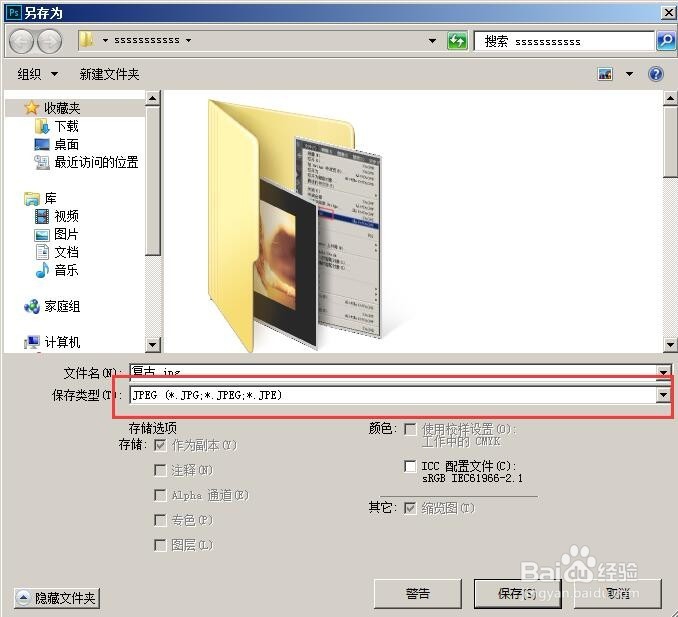Toggle the 图层 layers checkbox
The height and width of the screenshot is (617, 678).
click(x=160, y=545)
